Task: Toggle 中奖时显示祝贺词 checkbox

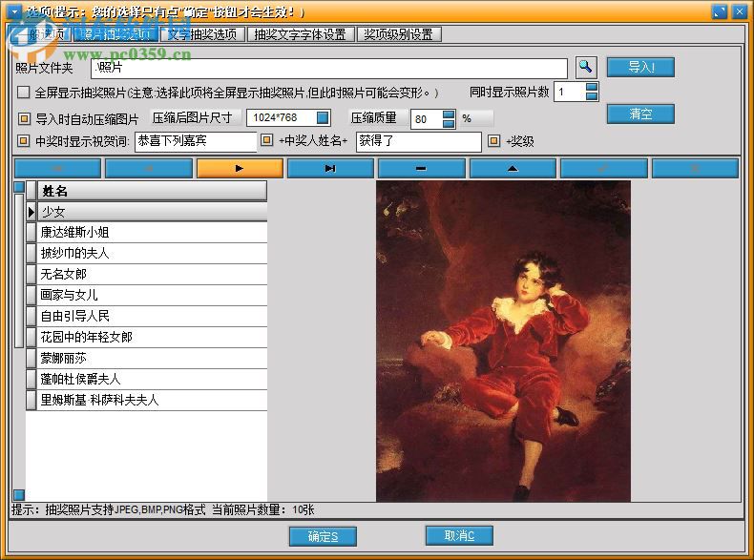Action: point(23,141)
